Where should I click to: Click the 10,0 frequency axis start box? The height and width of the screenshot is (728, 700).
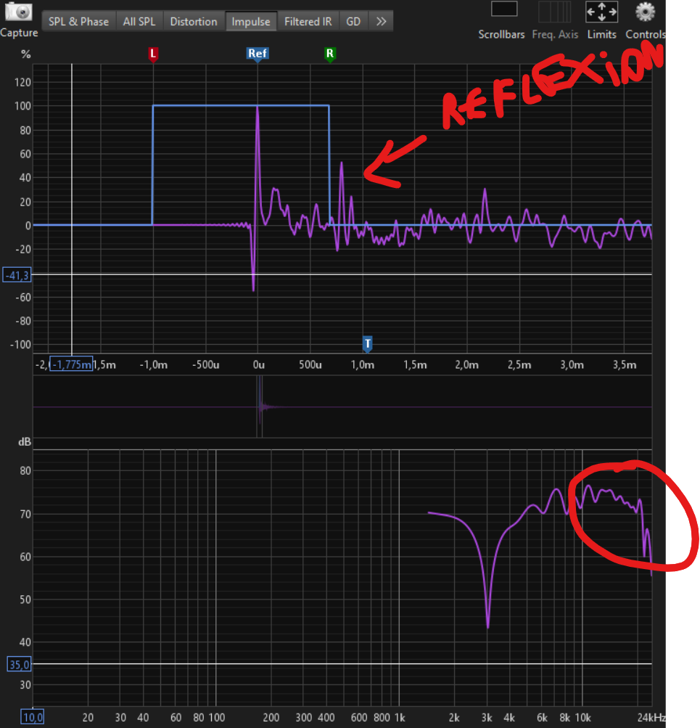[33, 717]
